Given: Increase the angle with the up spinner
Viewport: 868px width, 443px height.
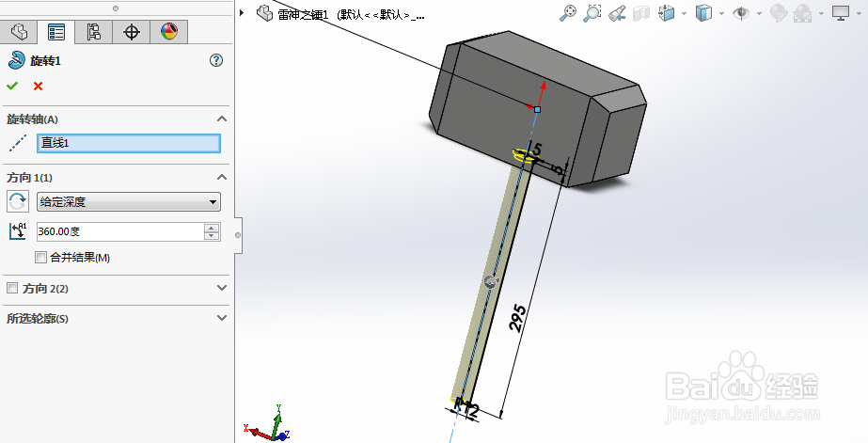Looking at the screenshot, I should [x=212, y=228].
